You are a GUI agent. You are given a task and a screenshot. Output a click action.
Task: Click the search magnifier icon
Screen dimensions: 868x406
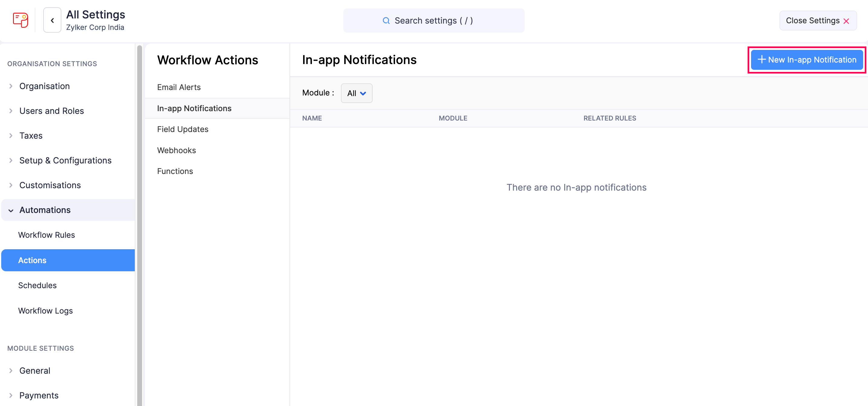[386, 21]
